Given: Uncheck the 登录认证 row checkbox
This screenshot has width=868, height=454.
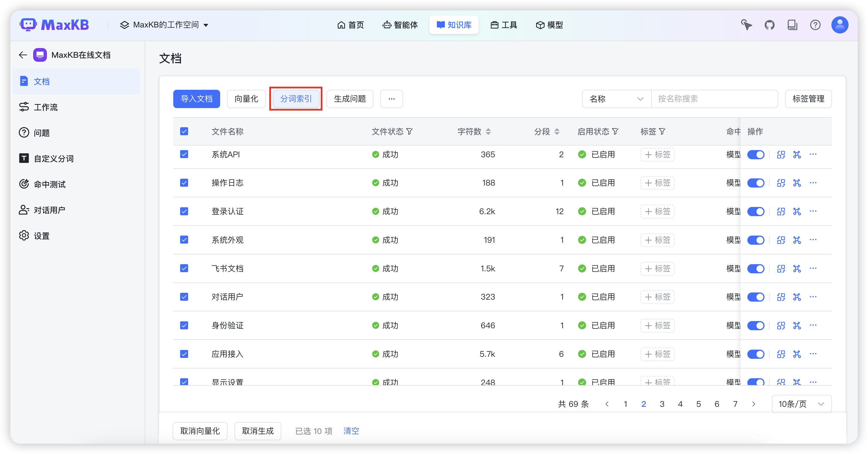Looking at the screenshot, I should click(x=184, y=212).
